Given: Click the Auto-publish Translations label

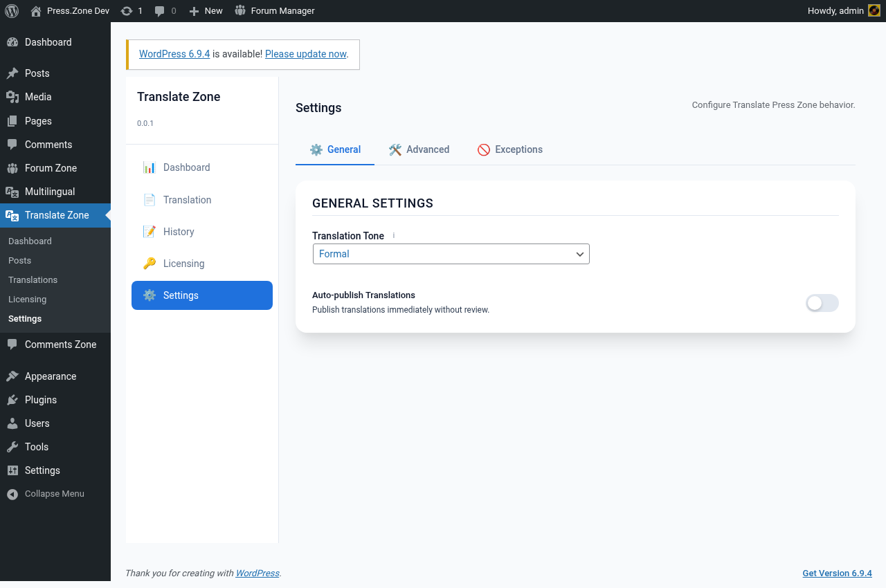Looking at the screenshot, I should pyautogui.click(x=363, y=295).
